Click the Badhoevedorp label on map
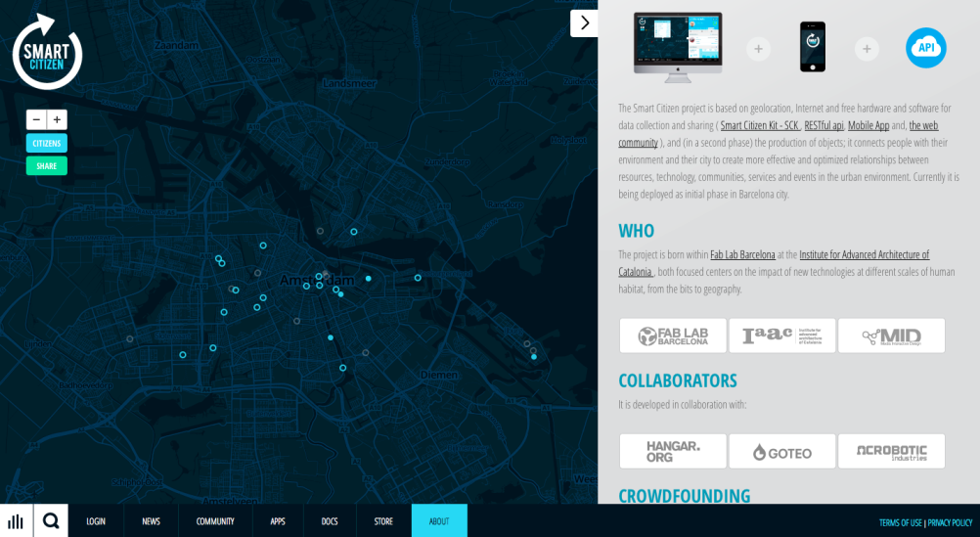 coord(86,385)
